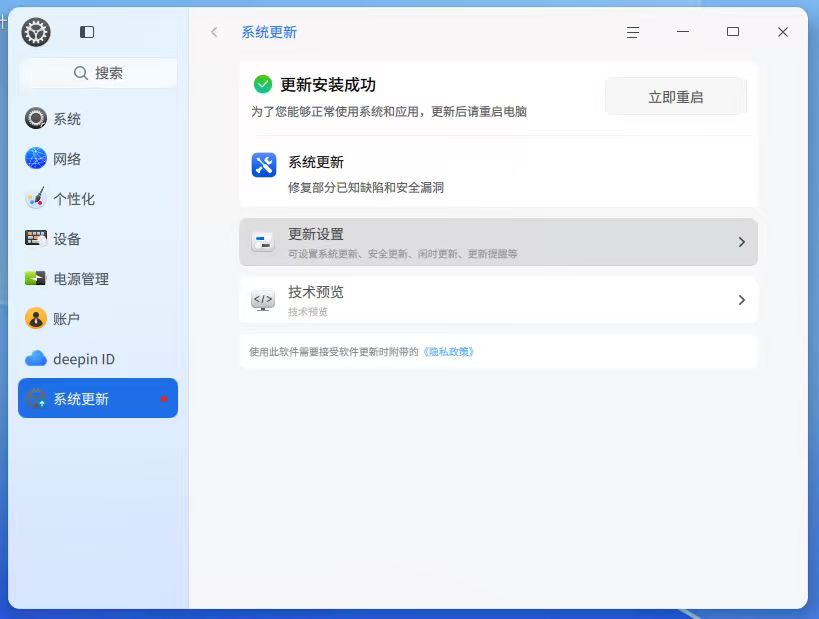Click the blue tools 系统更新 icon
819x619 pixels.
264,166
